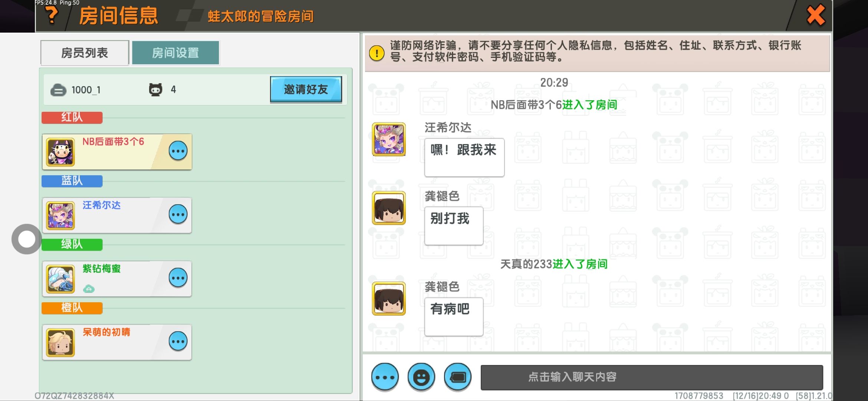This screenshot has height=401, width=868.
Task: Tap the floating gray circle button
Action: point(26,239)
